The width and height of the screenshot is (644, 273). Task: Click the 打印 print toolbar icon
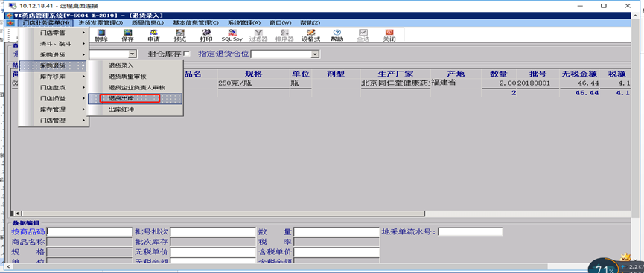point(206,35)
